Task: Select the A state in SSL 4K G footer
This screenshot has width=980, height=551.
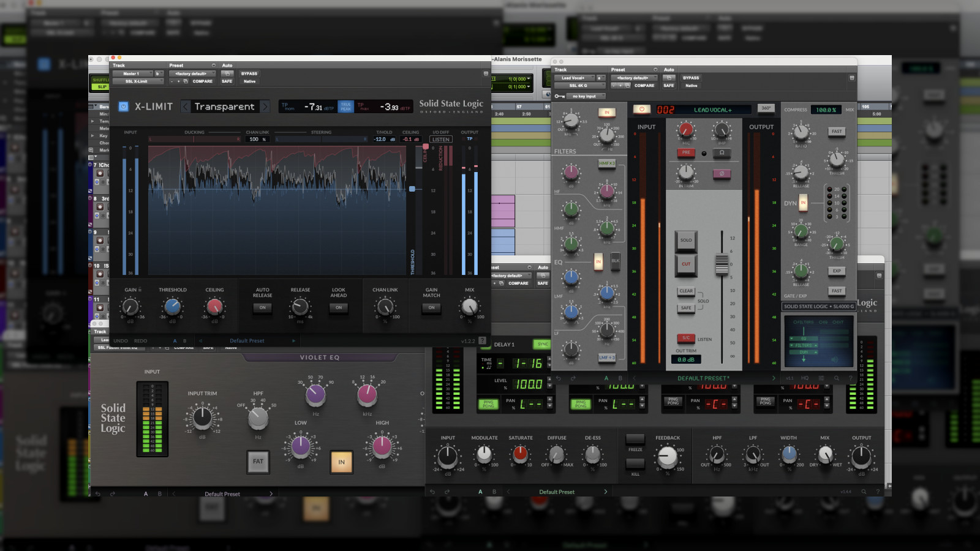Action: coord(606,378)
